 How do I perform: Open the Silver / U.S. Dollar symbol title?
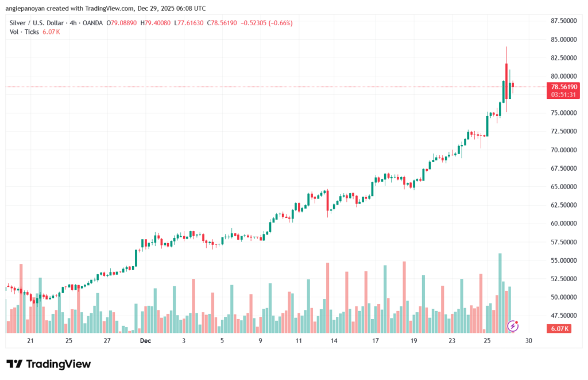point(37,23)
